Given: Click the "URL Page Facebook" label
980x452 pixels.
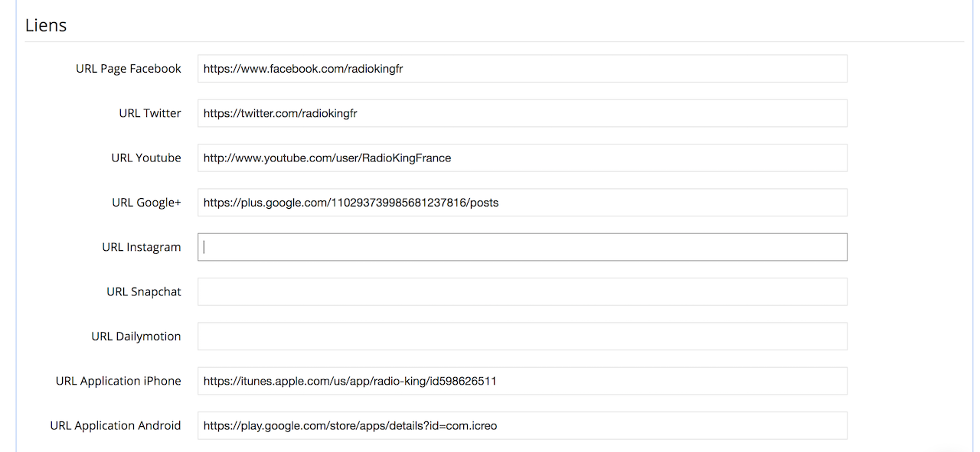Looking at the screenshot, I should [129, 69].
